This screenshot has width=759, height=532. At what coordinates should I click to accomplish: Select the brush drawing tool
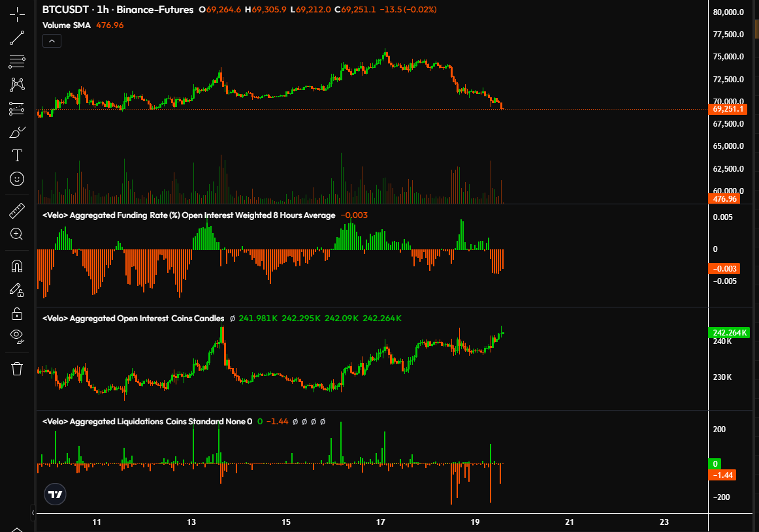click(x=17, y=132)
